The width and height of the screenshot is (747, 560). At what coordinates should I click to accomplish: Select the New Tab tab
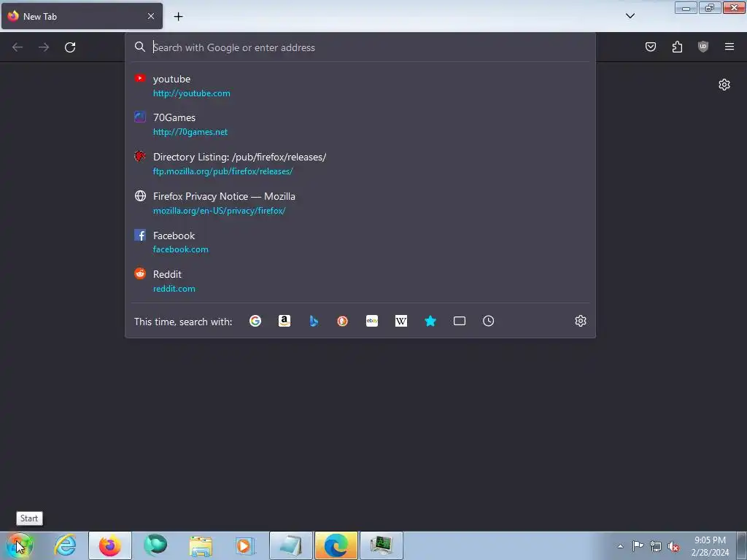[82, 16]
